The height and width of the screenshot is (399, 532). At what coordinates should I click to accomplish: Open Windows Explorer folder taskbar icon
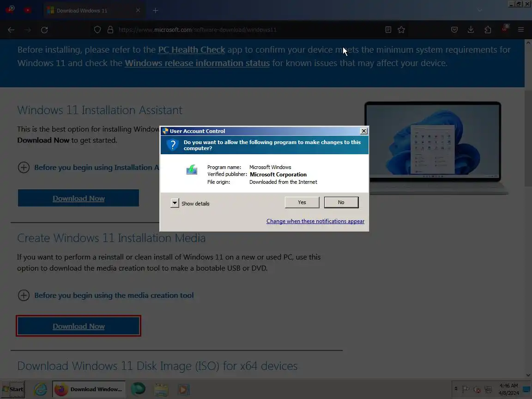click(x=161, y=389)
